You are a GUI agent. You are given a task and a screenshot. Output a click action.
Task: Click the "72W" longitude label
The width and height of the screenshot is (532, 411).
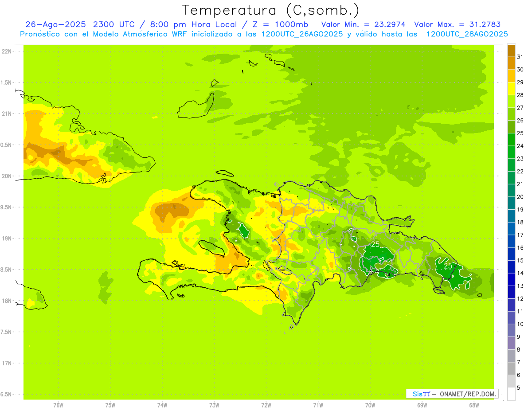266,405
